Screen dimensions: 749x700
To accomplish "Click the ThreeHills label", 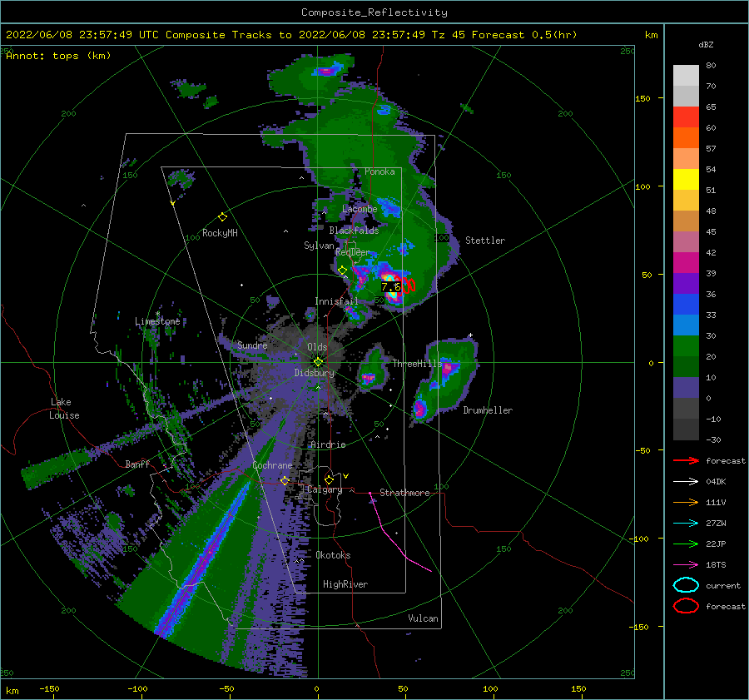I will (x=418, y=364).
